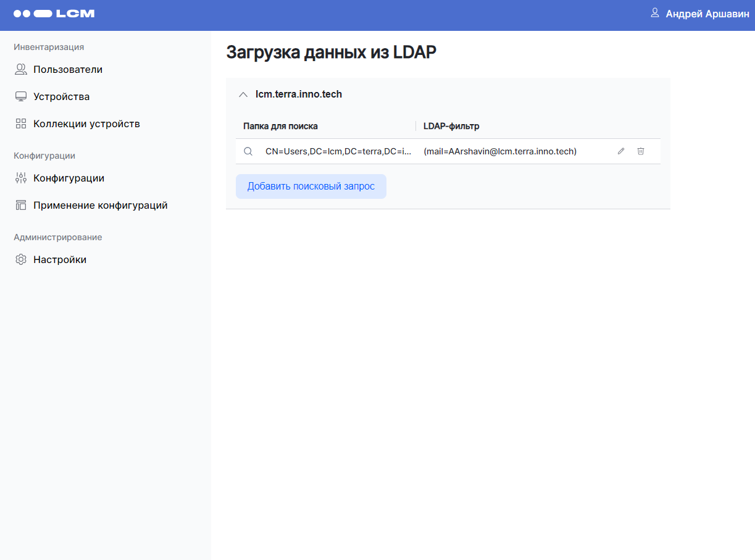This screenshot has width=755, height=560.
Task: Delete the LDAP query with the trash icon
Action: pos(640,151)
